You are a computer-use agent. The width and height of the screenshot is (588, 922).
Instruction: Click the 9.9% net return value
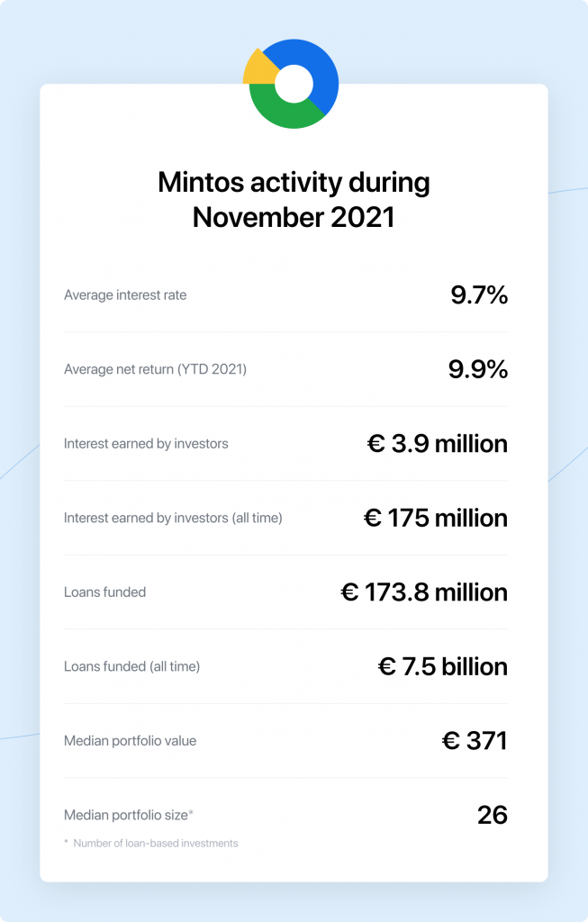pos(478,369)
